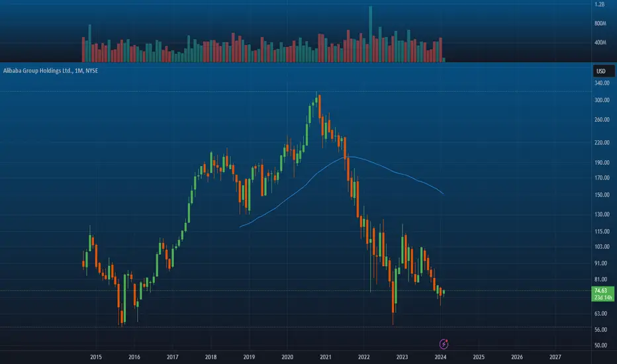Click the 2022 label on the time axis

pyautogui.click(x=363, y=357)
